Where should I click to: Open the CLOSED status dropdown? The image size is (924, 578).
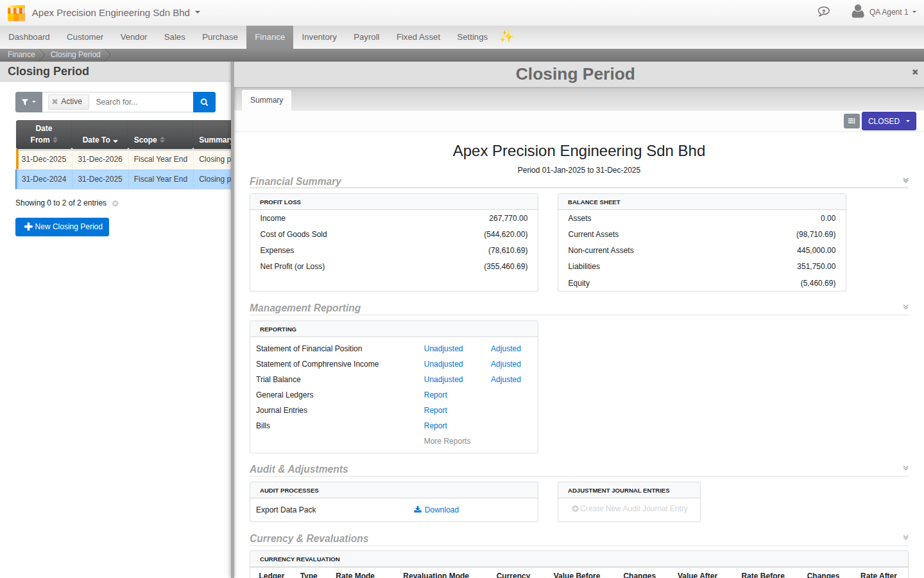(x=889, y=121)
